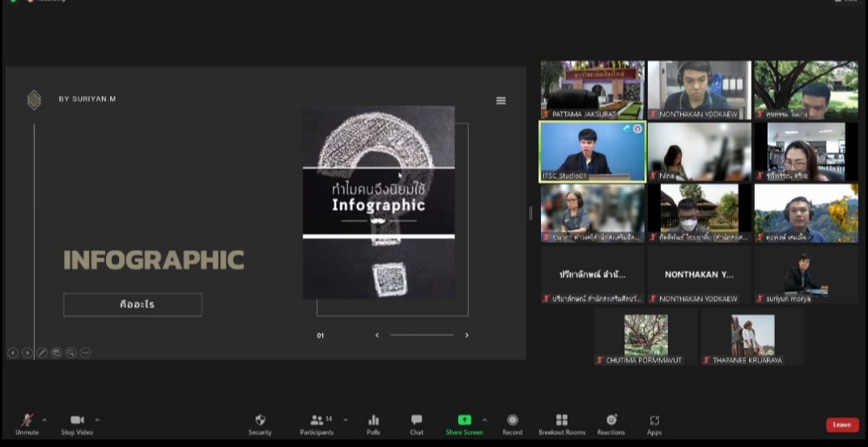The image size is (868, 447).
Task: Click muted mic icon on THAPANEE KRUARAYA tile
Action: (x=706, y=360)
